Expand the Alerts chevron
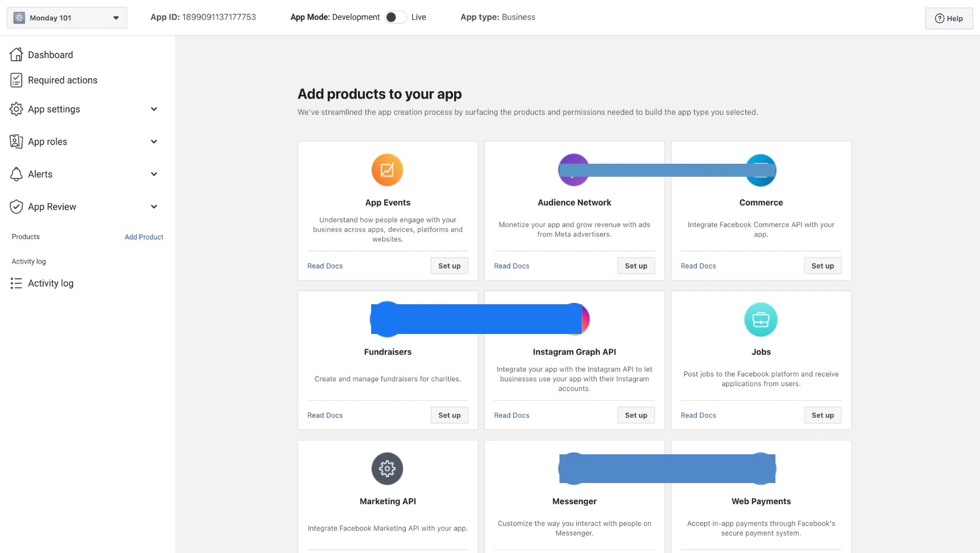The width and height of the screenshot is (980, 553). coord(154,174)
